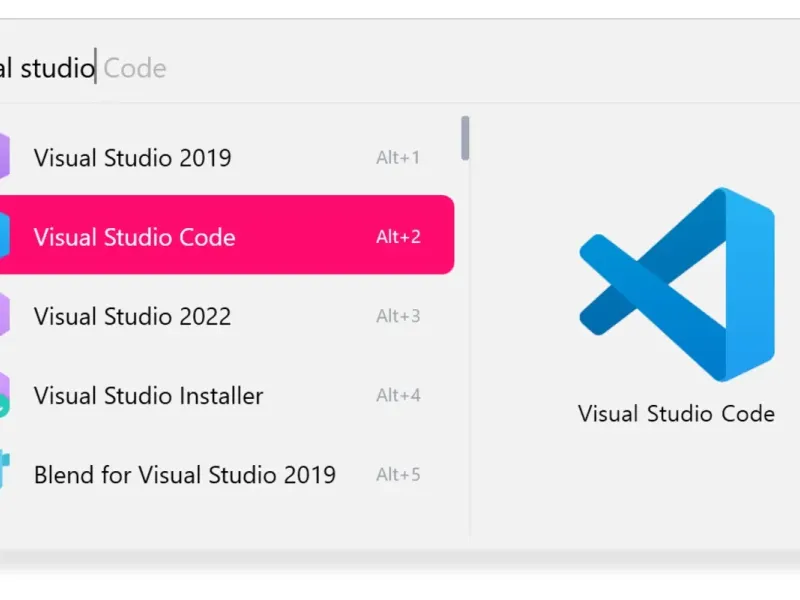Click the Alt+2 shortcut hint on highlighted row

tap(398, 237)
